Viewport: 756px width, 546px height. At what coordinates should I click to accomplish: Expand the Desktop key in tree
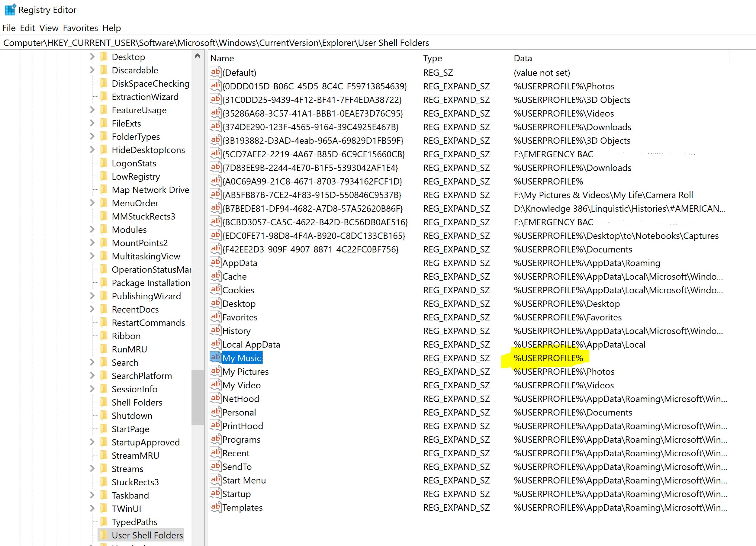coord(92,57)
